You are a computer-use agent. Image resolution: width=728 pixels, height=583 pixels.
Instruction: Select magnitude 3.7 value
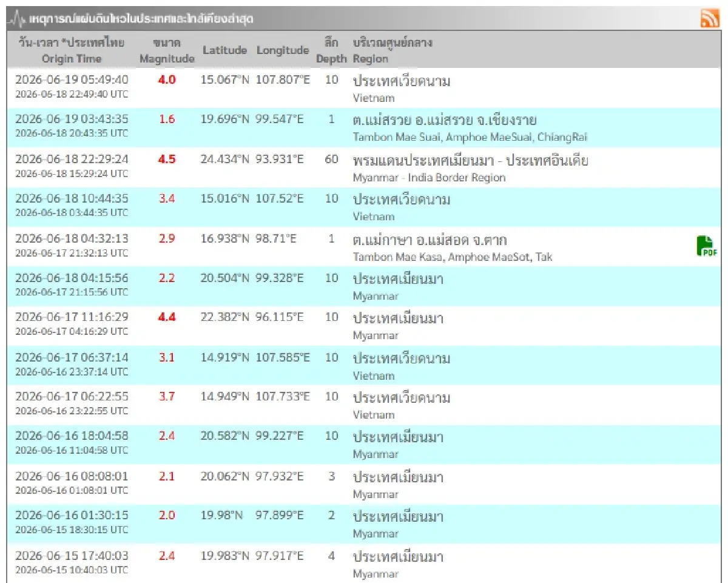[x=167, y=397]
